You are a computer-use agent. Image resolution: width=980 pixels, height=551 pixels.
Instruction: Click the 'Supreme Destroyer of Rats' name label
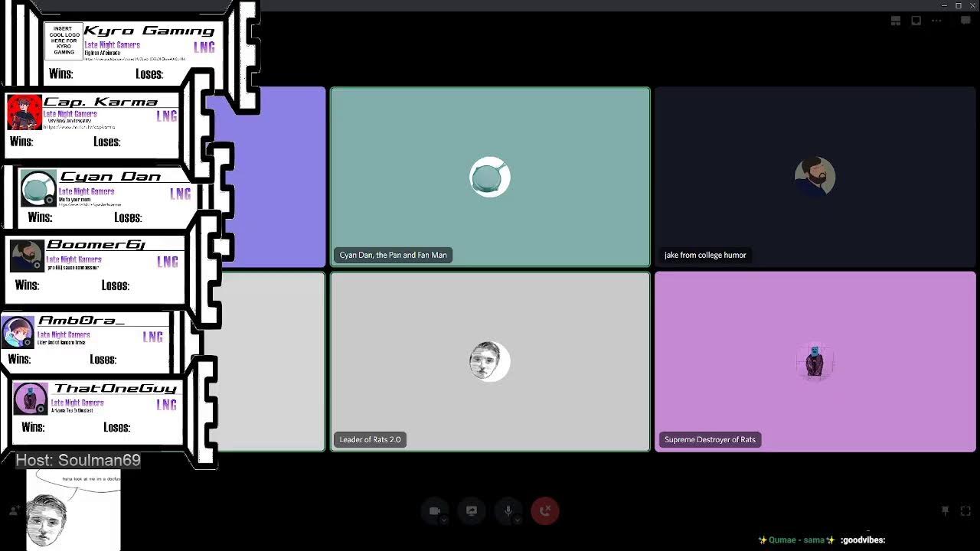point(710,439)
